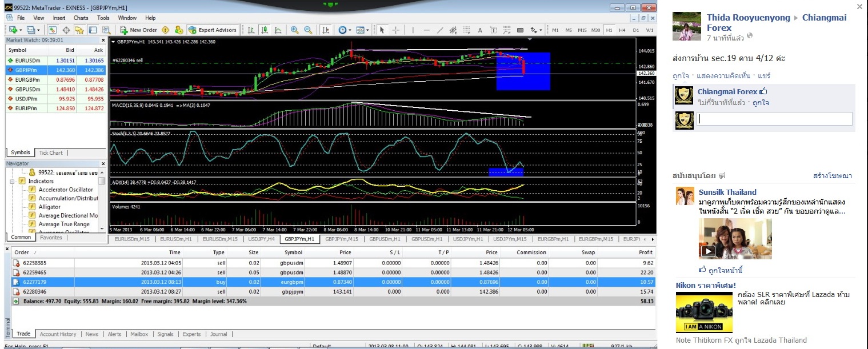
Task: Toggle the Data Window crosshair-circle icon
Action: click(66, 30)
